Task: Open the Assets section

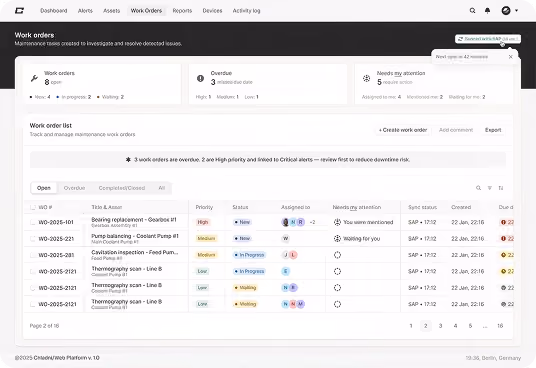Action: [x=111, y=11]
